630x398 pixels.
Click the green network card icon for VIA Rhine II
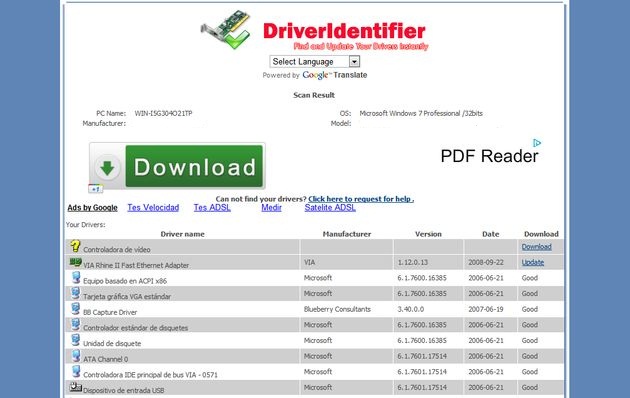76,262
